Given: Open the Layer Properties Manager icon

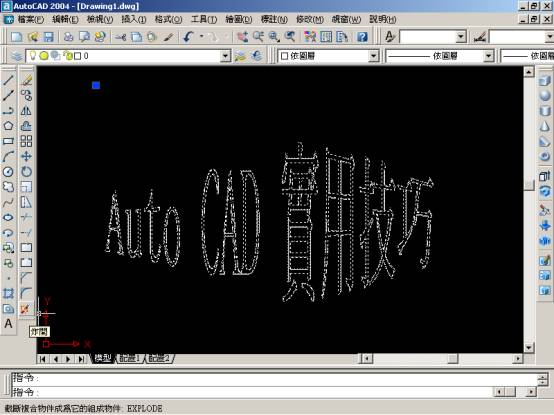Looking at the screenshot, I should tap(16, 56).
